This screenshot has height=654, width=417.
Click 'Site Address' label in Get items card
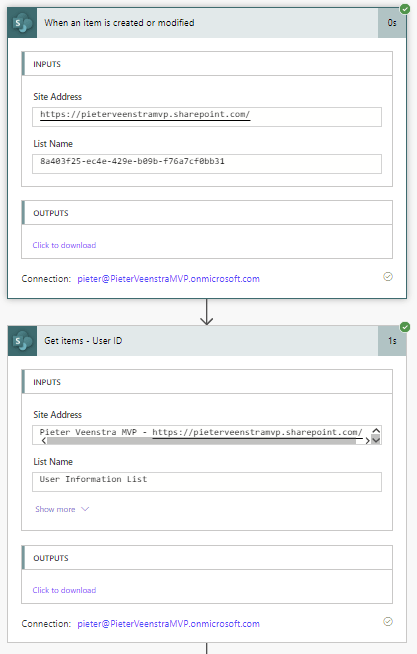(58, 415)
